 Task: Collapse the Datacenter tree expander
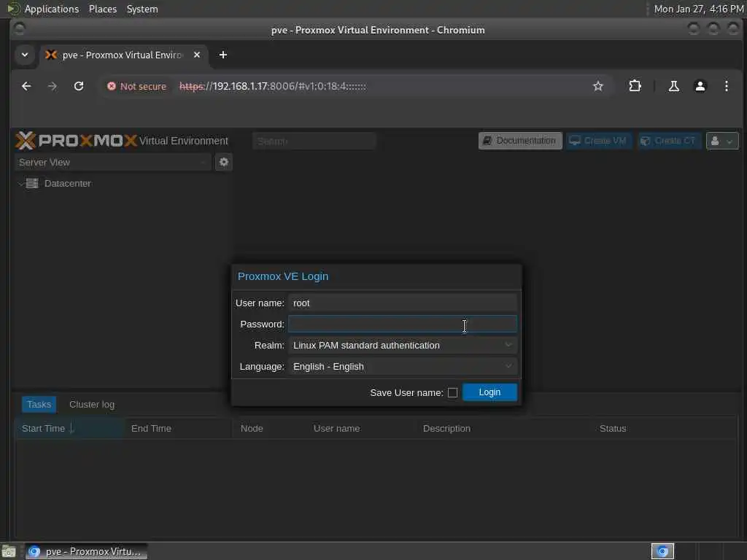click(x=20, y=183)
